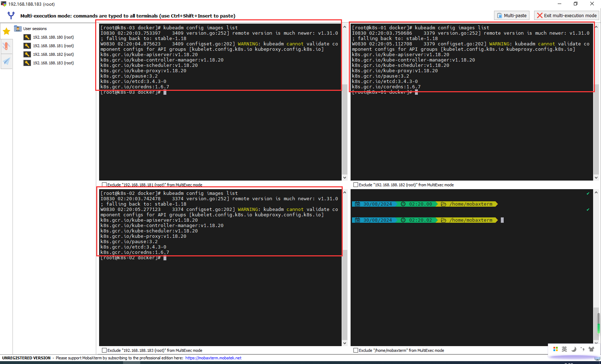Click scroll-up arrow of /home/mobaxterm terminal
This screenshot has width=601, height=364.
(596, 192)
